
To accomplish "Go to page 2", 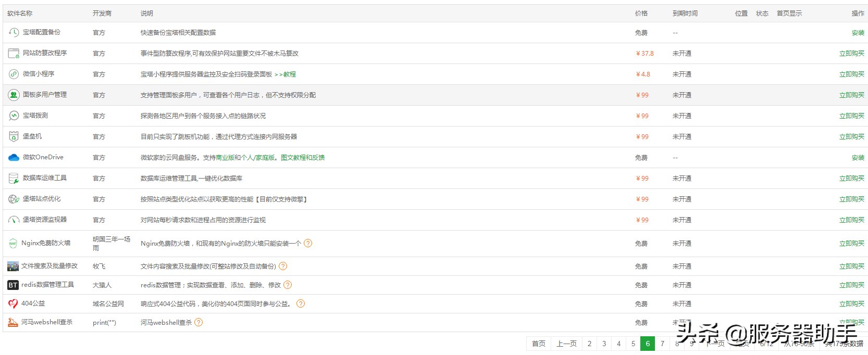I will click(x=589, y=344).
